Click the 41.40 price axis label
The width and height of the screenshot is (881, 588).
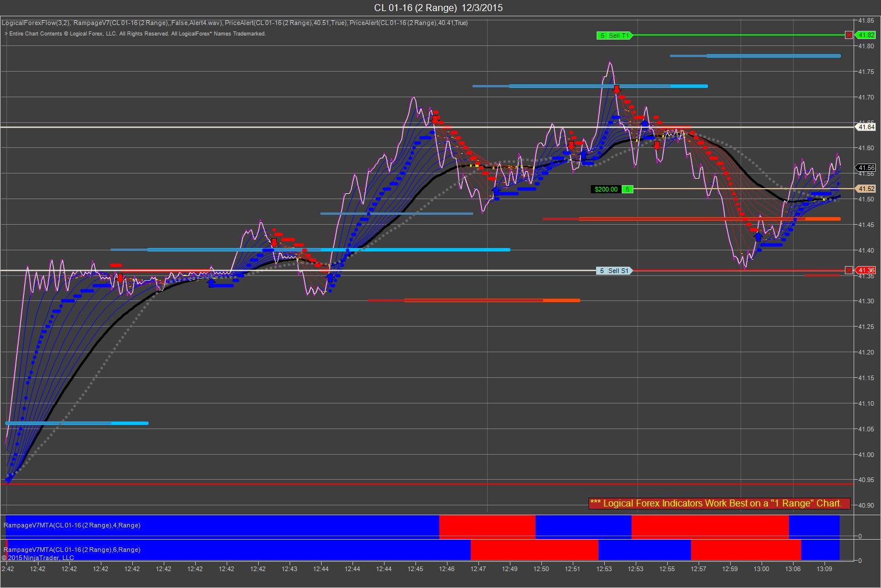point(866,250)
